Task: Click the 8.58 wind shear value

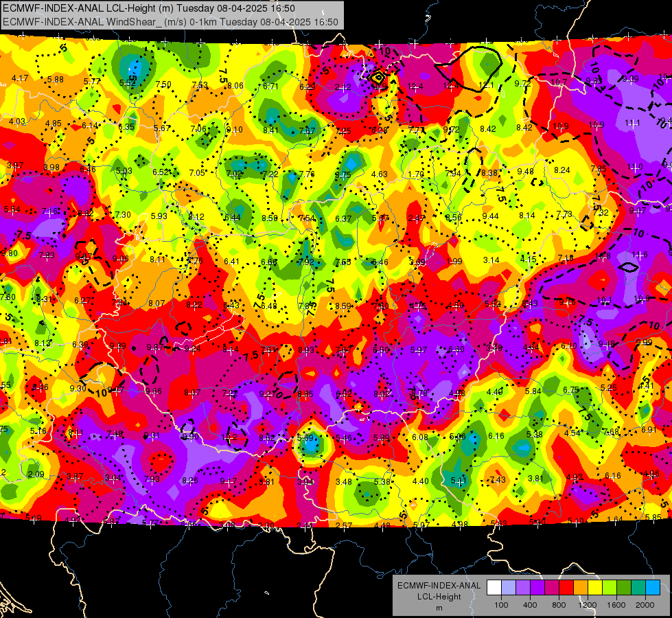Action: tap(270, 218)
